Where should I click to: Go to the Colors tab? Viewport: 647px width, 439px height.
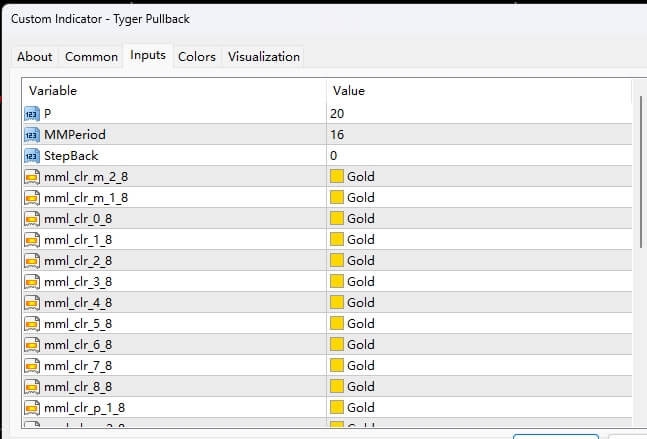[196, 57]
